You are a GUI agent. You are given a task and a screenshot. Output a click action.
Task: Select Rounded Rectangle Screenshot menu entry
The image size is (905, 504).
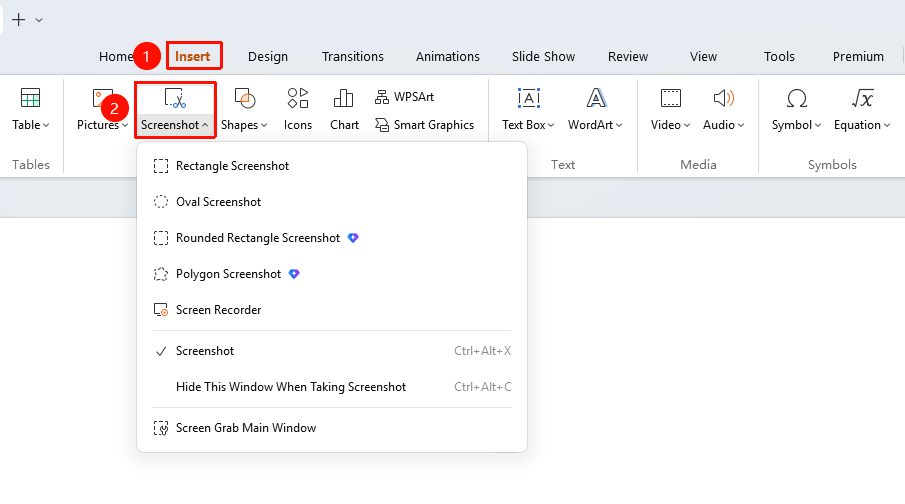[x=332, y=238]
